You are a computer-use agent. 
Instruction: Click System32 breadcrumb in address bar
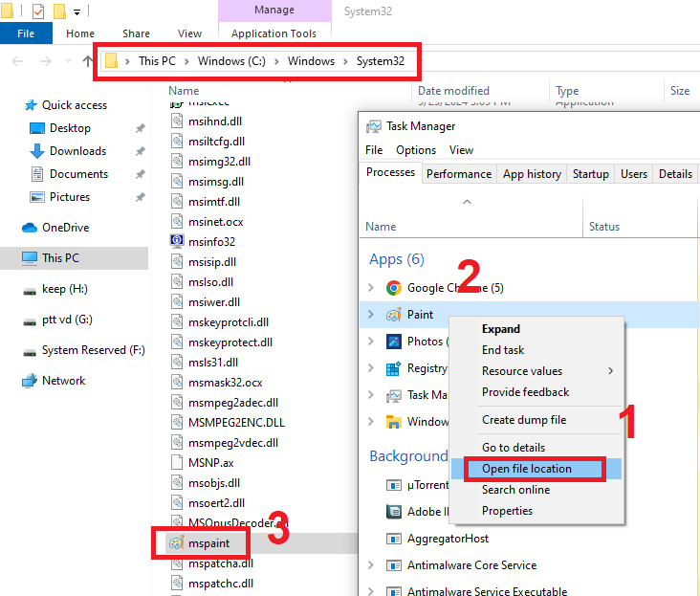coord(381,60)
